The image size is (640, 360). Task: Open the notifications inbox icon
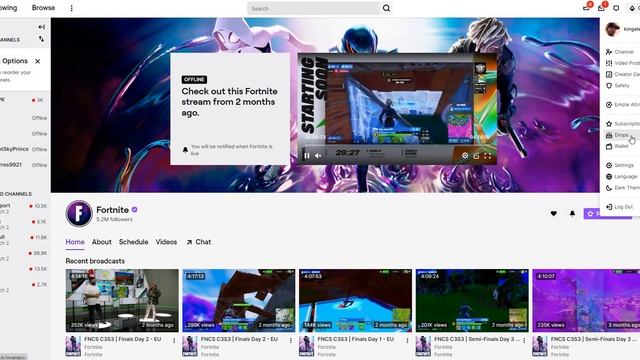601,8
